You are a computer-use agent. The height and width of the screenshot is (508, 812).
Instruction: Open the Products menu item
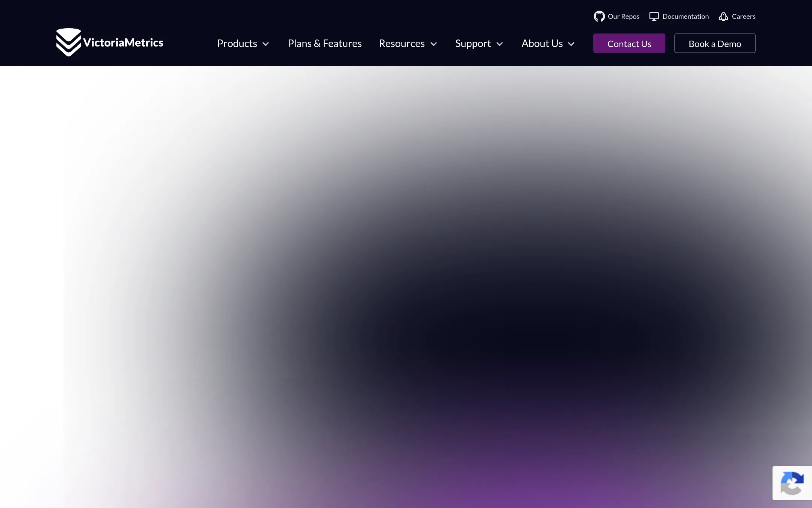pyautogui.click(x=237, y=44)
